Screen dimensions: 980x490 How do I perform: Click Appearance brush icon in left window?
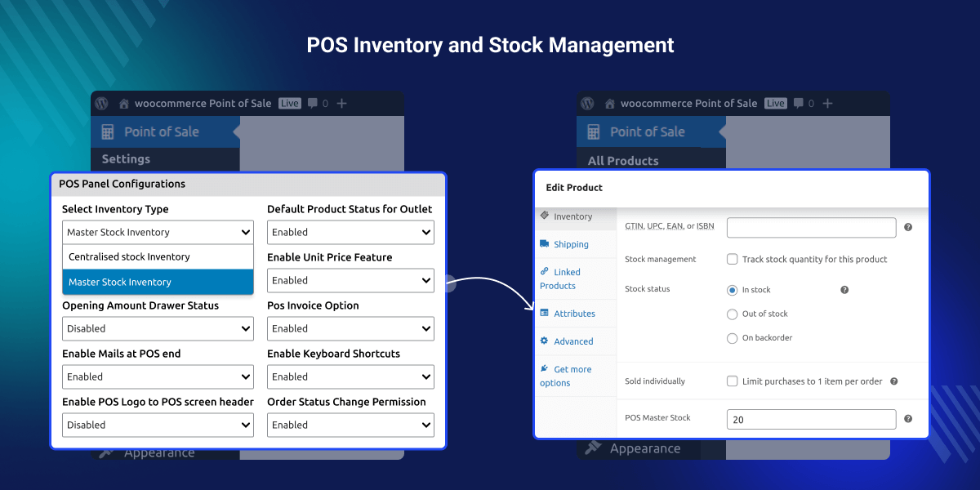pyautogui.click(x=108, y=452)
